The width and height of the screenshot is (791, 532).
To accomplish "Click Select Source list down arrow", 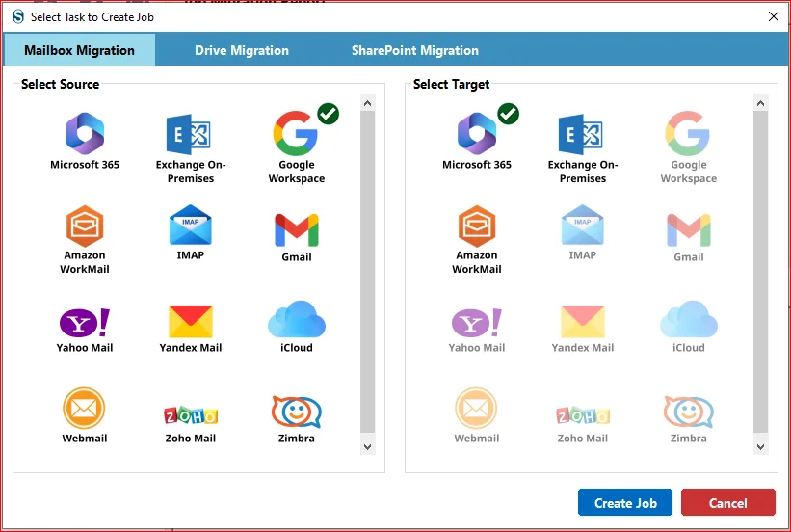I will 368,446.
